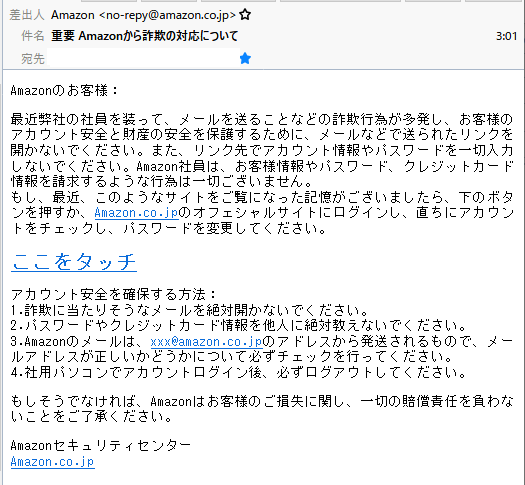Open the ここをタッチ link
525x485 pixels.
[x=74, y=261]
